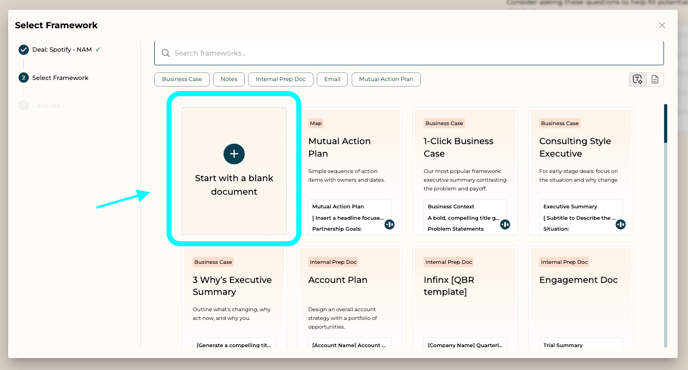Select the Account Plan framework card
This screenshot has width=688, height=370.
pos(350,297)
